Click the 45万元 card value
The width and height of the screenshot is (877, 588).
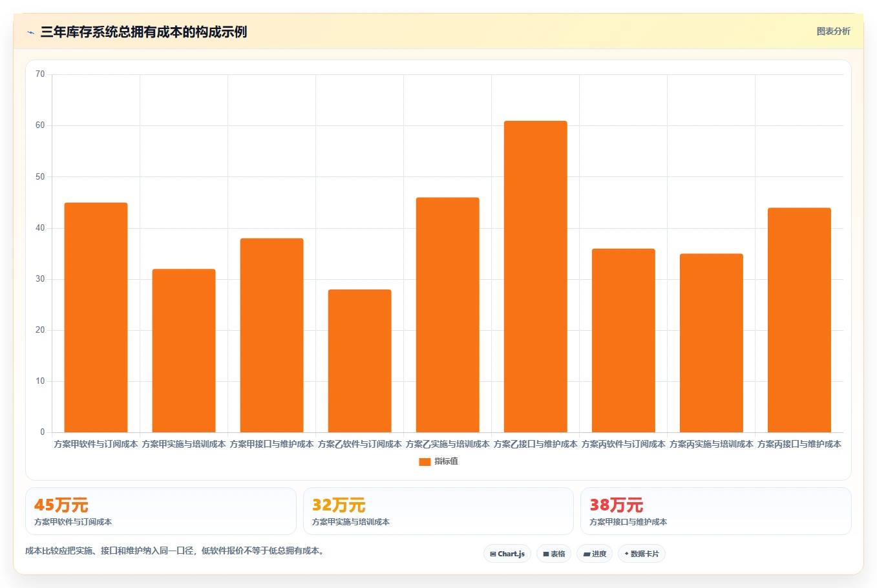(x=61, y=505)
